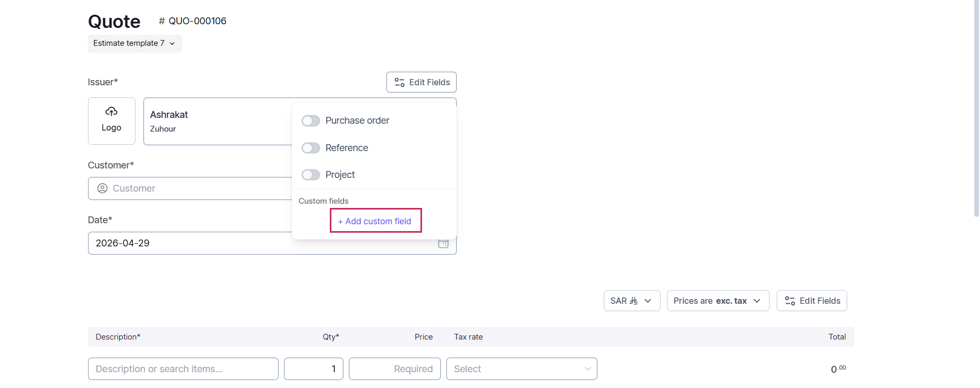Click the Edit Fields button next to Issuer

421,82
